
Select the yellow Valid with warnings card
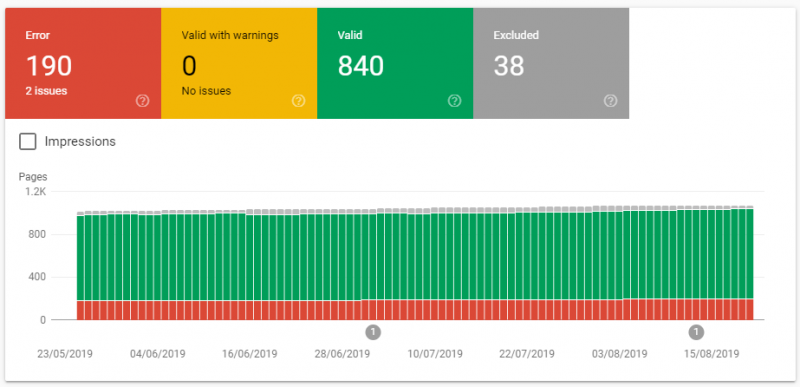click(239, 63)
